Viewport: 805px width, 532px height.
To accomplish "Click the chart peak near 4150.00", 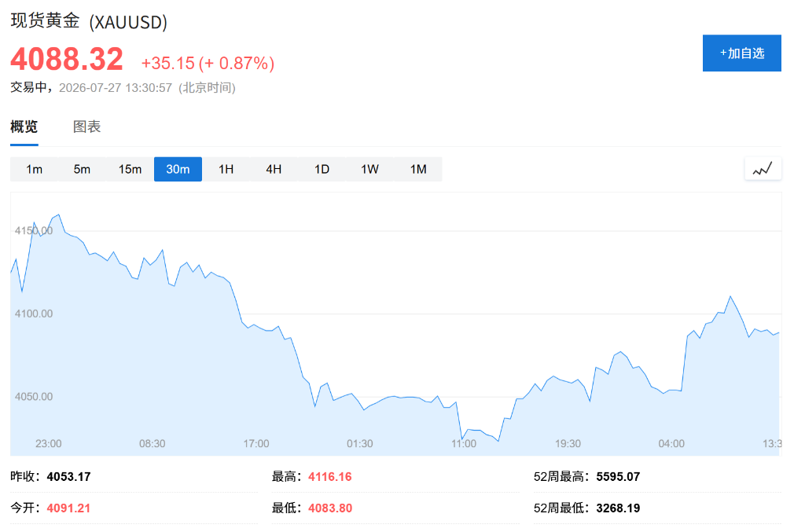I will pos(59,215).
